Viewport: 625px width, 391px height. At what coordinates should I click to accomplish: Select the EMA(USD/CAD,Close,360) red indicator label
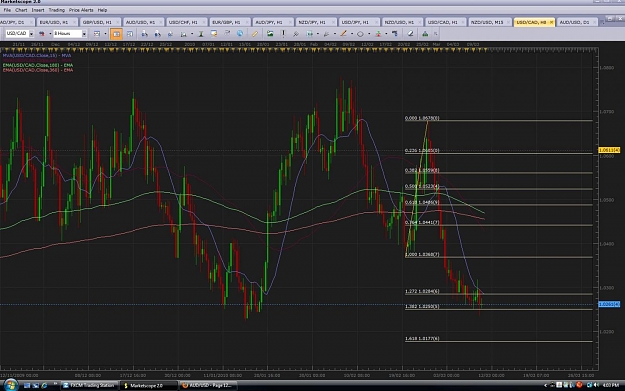[38, 70]
